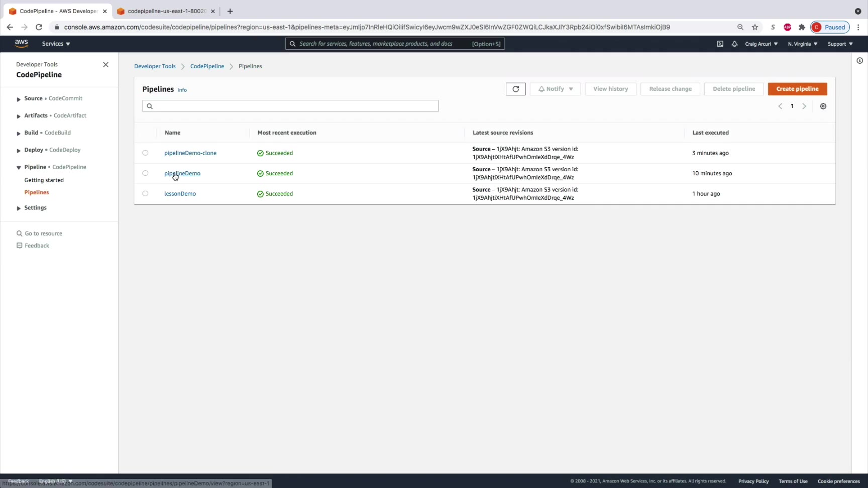The image size is (868, 488).
Task: Open Cookie preferences in footer
Action: tap(838, 481)
